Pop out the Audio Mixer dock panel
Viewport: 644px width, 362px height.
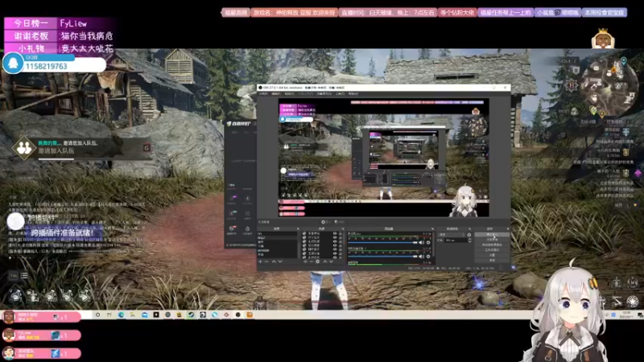point(432,228)
